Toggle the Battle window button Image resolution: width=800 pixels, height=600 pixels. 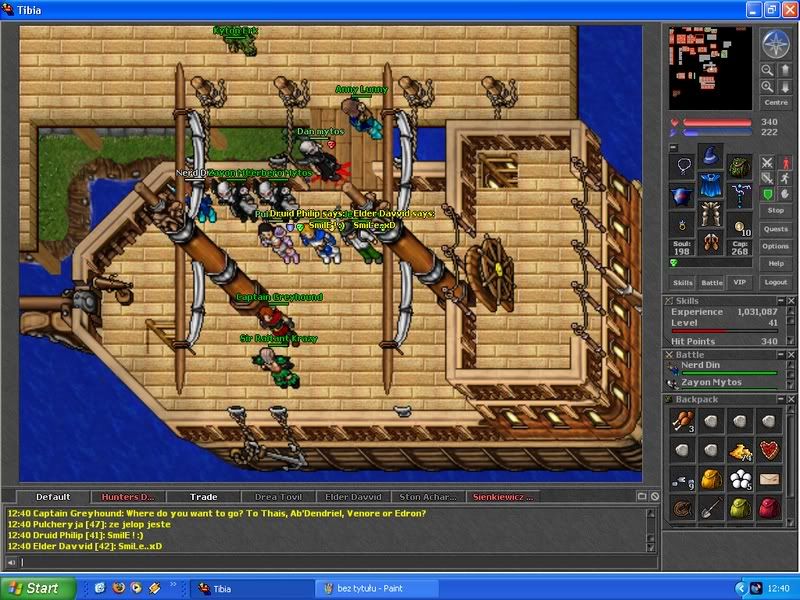(x=711, y=282)
